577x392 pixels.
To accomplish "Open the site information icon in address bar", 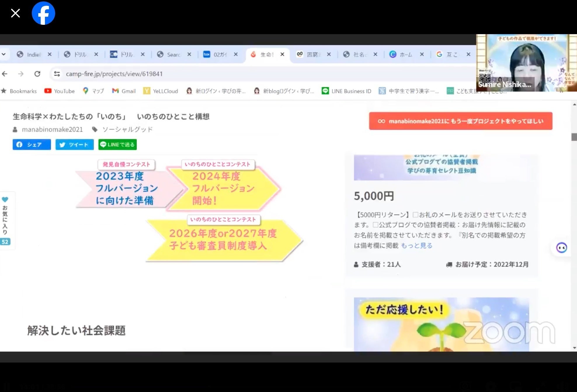I will pos(57,74).
